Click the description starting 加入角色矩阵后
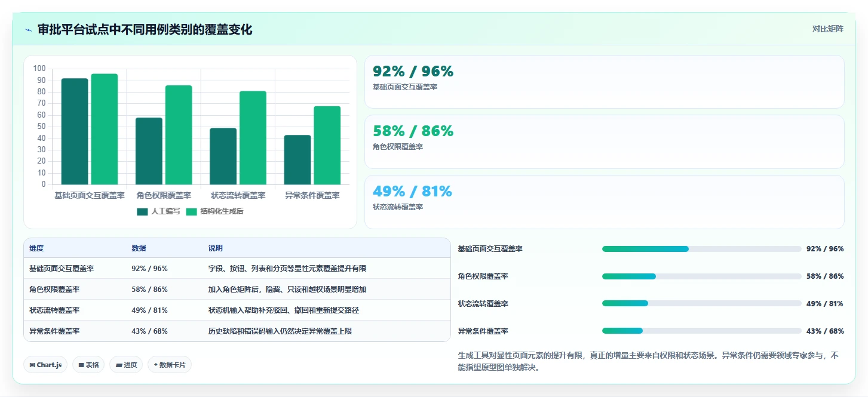Viewport: 868px width, 397px height. [287, 290]
